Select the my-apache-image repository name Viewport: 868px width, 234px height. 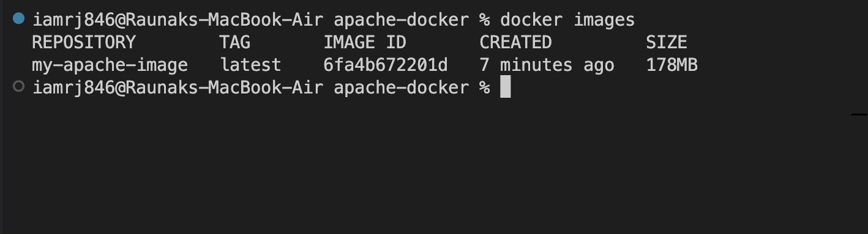(110, 65)
